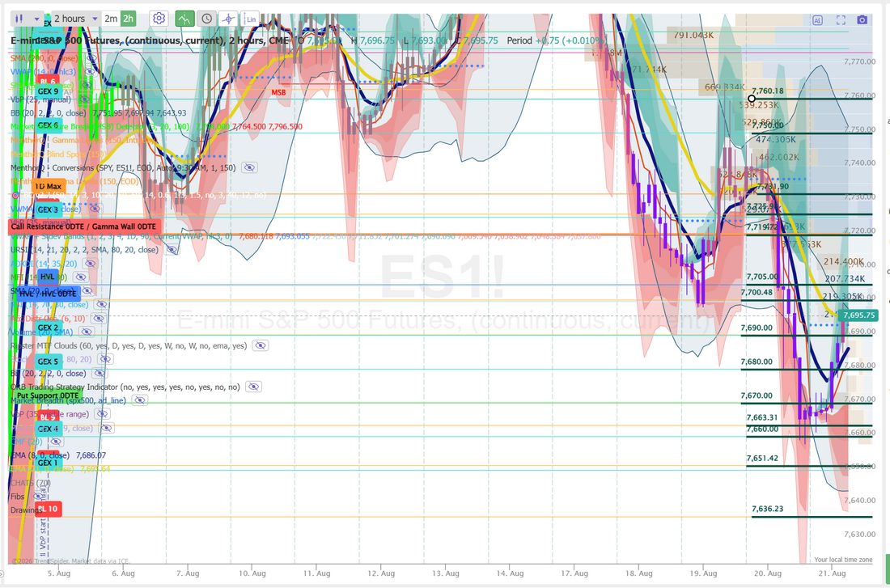Select the 2h timeframe button
The image size is (890, 588).
coord(129,19)
